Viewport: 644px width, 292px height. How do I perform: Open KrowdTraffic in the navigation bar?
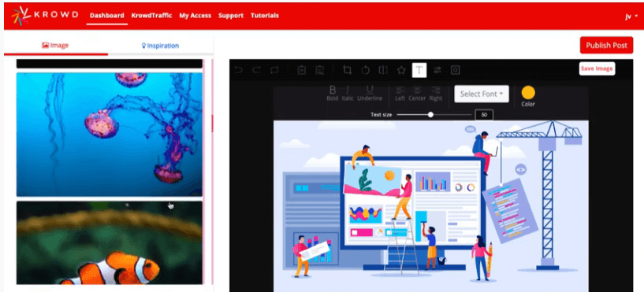(x=151, y=16)
